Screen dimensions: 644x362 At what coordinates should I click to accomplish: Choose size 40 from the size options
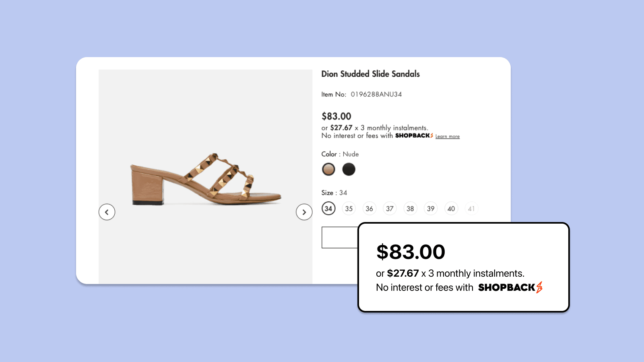451,208
